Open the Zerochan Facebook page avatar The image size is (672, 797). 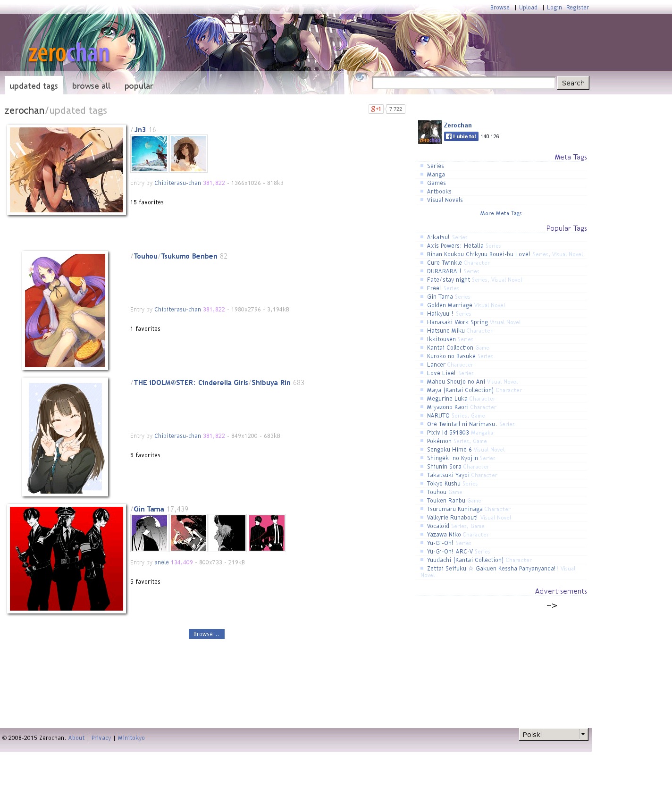click(429, 132)
